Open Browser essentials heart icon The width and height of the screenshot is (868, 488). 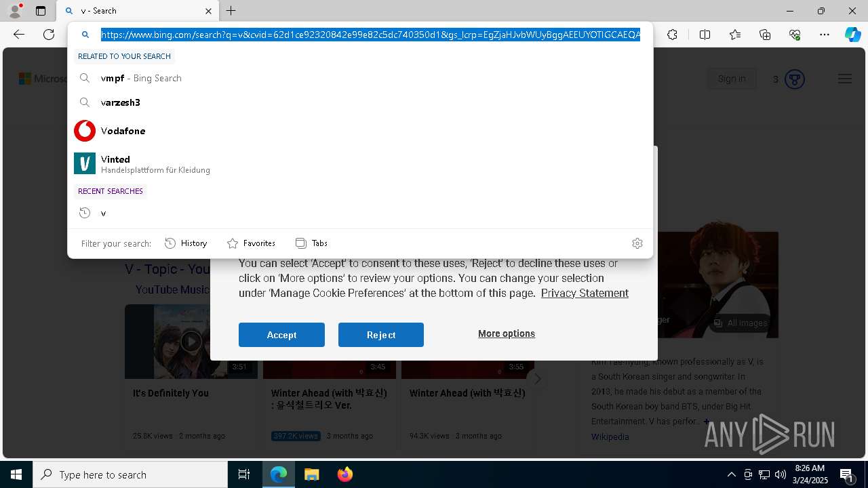[x=795, y=35]
